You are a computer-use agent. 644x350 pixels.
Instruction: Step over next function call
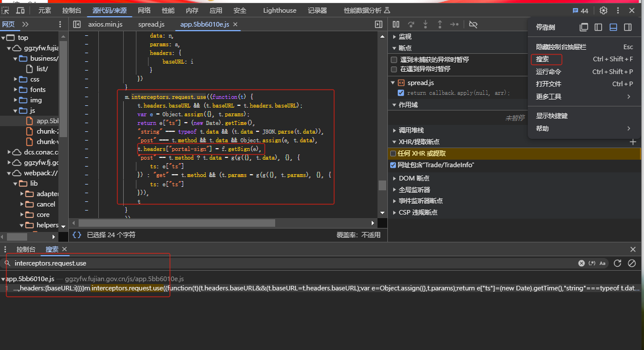pos(410,24)
